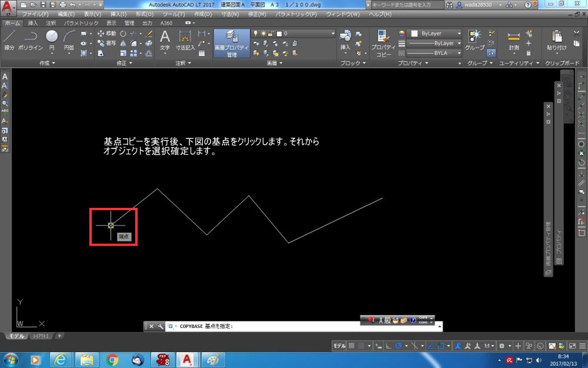Toggle grid display in status bar
The width and height of the screenshot is (588, 368).
[352, 346]
